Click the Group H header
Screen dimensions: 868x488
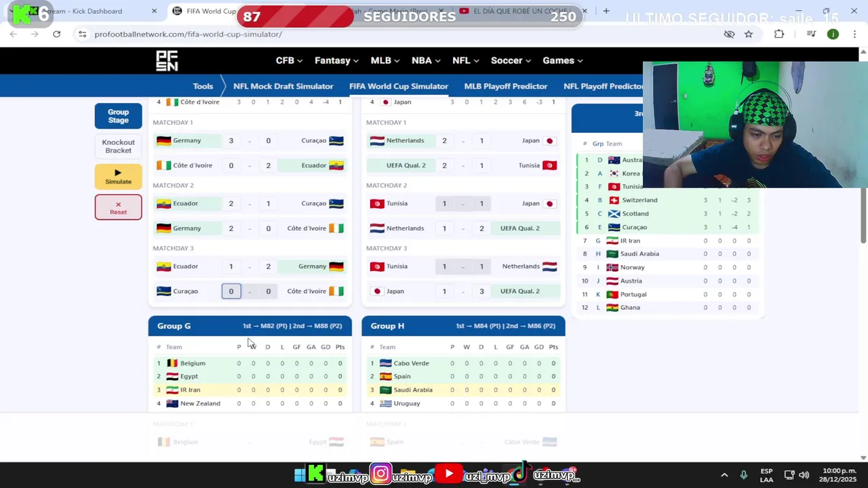(x=463, y=326)
